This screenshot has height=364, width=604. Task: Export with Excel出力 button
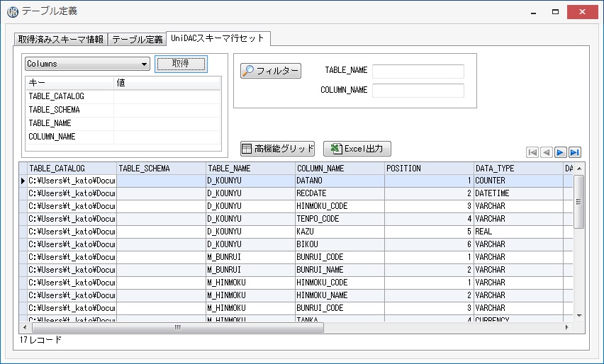pyautogui.click(x=357, y=149)
